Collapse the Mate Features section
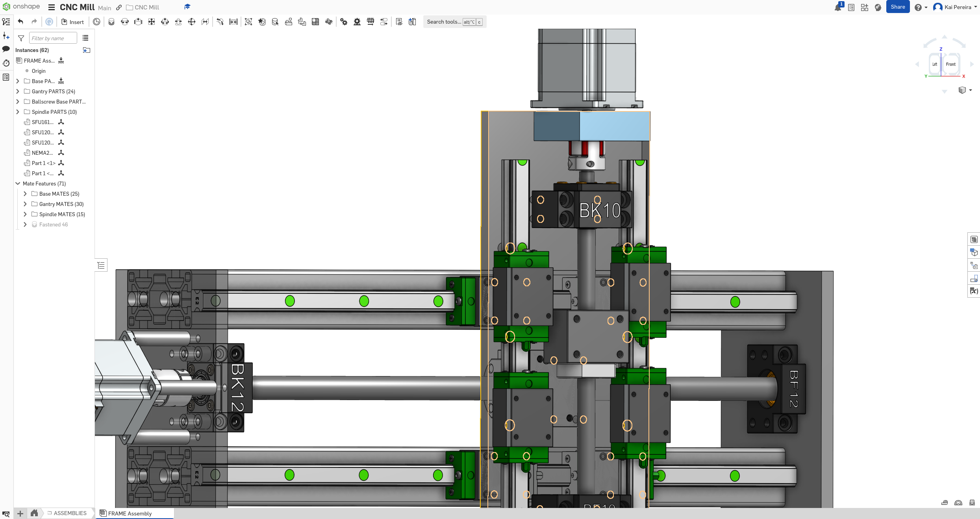The image size is (980, 519). (x=18, y=184)
